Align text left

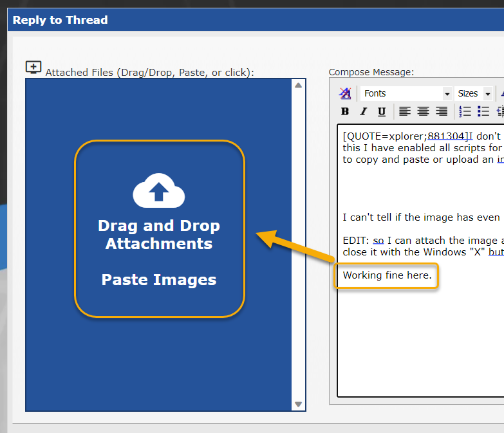[405, 111]
